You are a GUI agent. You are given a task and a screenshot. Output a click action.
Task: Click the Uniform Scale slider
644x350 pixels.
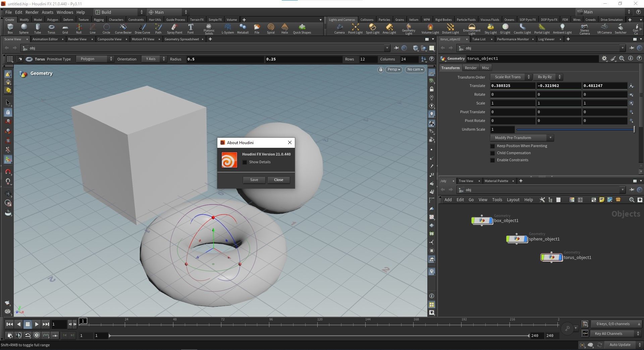click(575, 129)
